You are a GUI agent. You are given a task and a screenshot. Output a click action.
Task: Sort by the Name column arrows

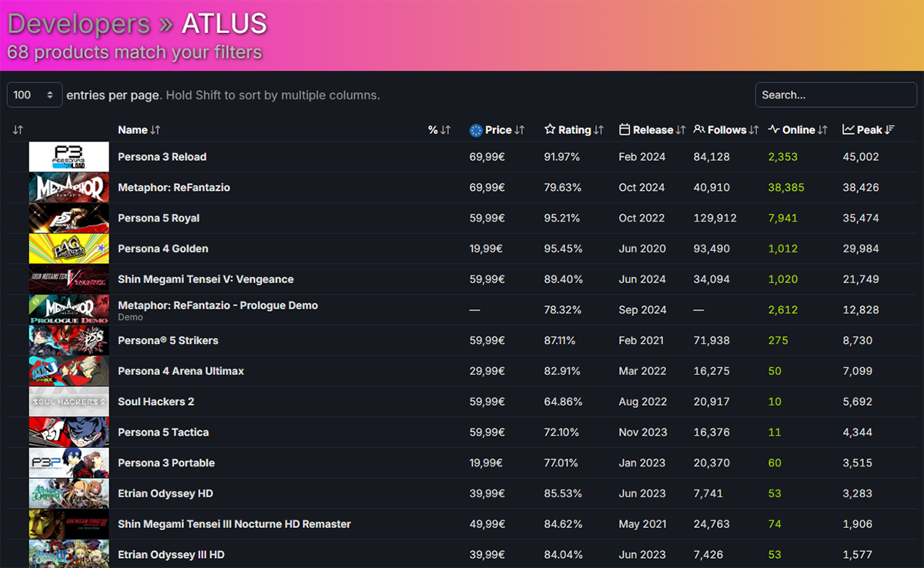[x=156, y=130]
